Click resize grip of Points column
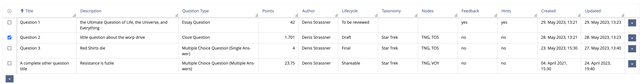The height and width of the screenshot is (84, 644). (x=297, y=15)
